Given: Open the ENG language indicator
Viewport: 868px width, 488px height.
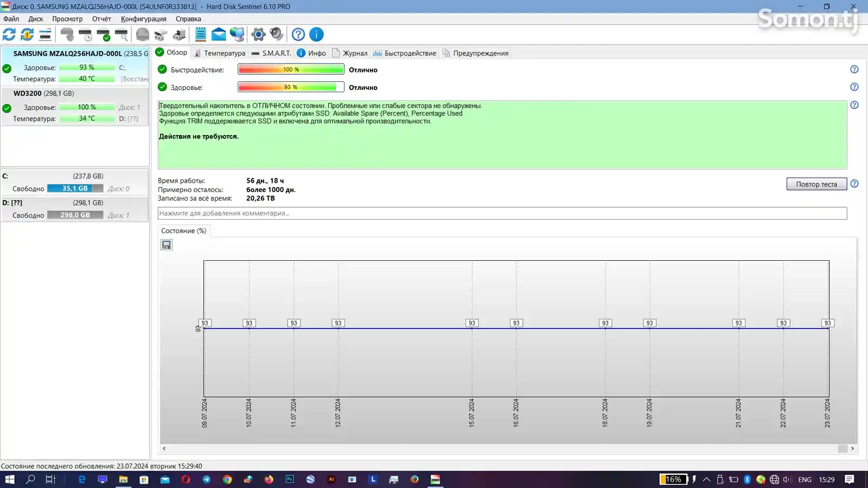Looking at the screenshot, I should (x=805, y=479).
